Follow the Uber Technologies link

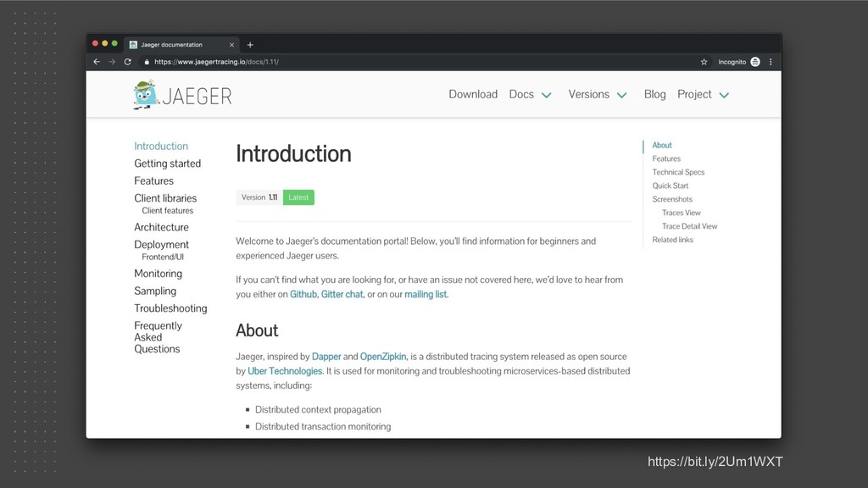pos(285,371)
